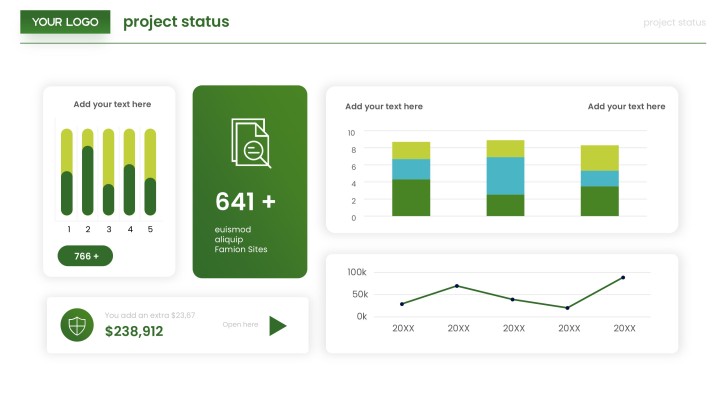
Task: Click the last point on the line chart
Action: [x=623, y=277]
